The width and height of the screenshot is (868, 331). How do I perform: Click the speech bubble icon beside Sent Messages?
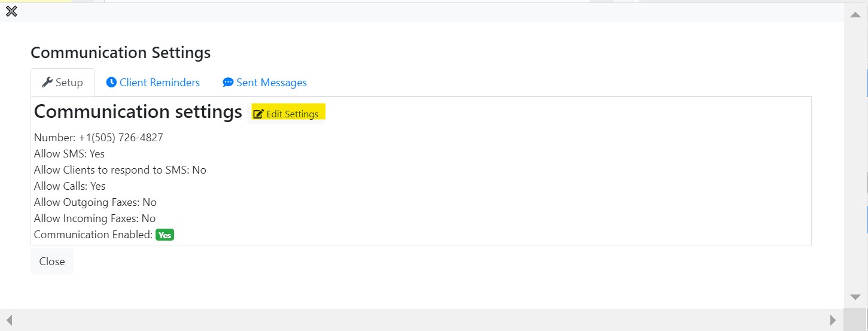[x=228, y=83]
